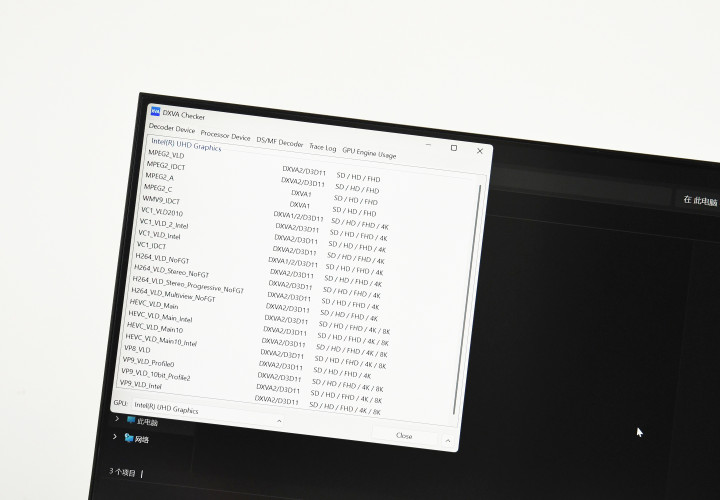Image resolution: width=720 pixels, height=500 pixels.
Task: Go to the Trace Log tab
Action: click(x=322, y=147)
